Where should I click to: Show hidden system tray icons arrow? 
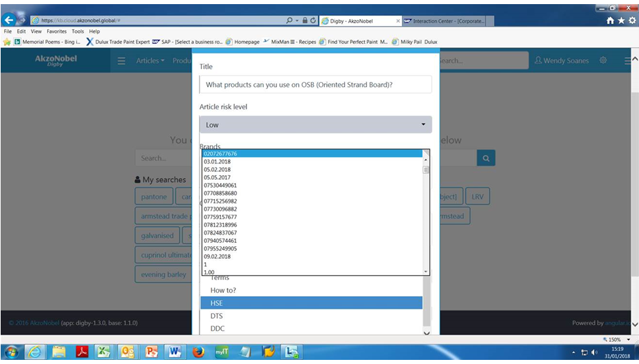point(574,352)
